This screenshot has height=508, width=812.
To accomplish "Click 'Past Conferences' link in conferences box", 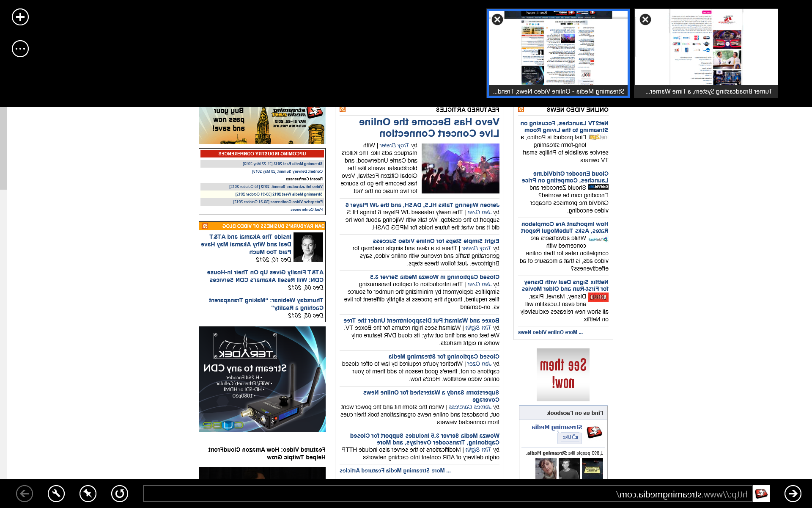I will [x=307, y=210].
